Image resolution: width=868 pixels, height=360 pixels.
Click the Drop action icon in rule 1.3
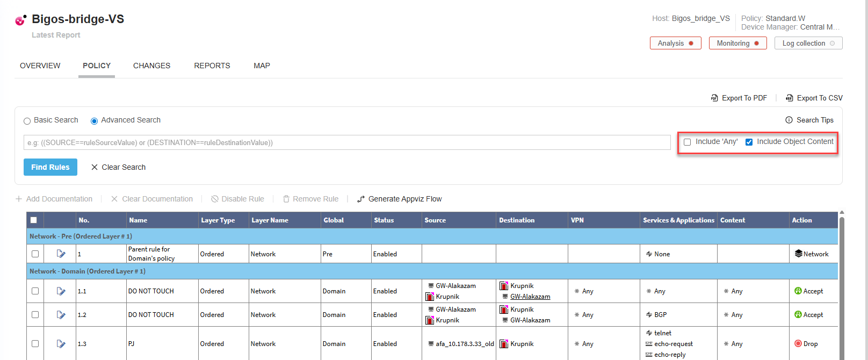[798, 344]
